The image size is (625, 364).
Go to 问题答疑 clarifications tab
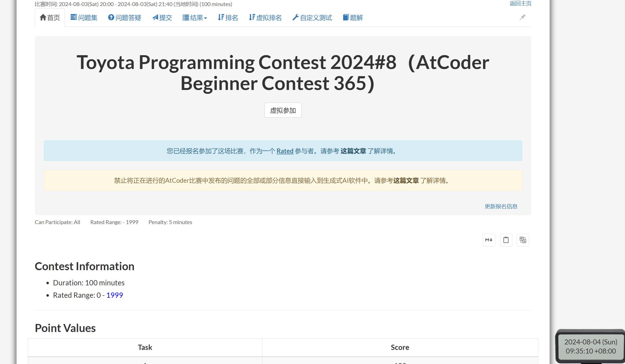125,18
